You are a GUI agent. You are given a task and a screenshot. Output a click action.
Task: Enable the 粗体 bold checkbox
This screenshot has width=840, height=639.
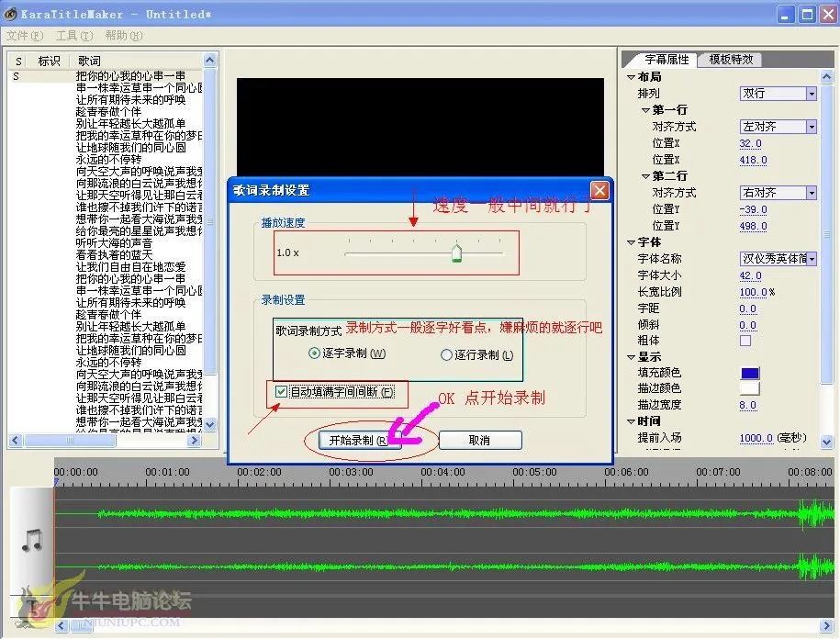pos(745,341)
